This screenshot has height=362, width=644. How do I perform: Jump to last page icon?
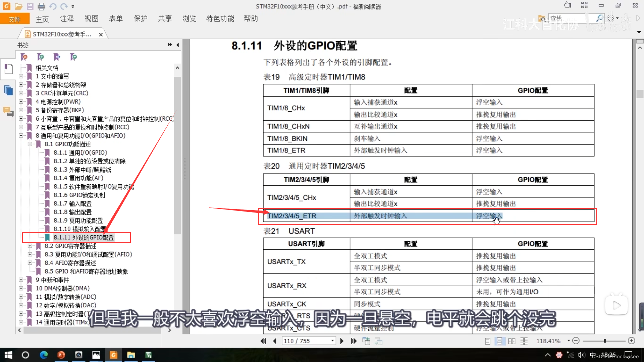pos(354,341)
